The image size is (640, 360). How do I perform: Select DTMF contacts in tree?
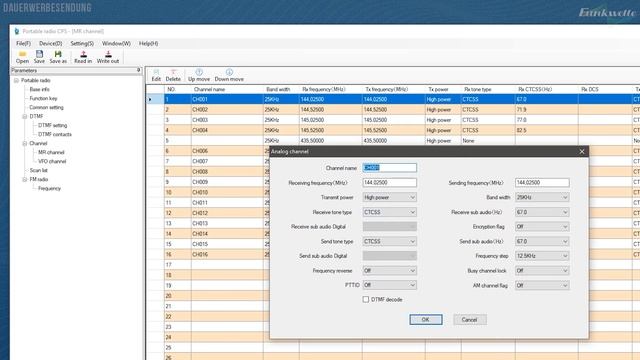(x=55, y=134)
